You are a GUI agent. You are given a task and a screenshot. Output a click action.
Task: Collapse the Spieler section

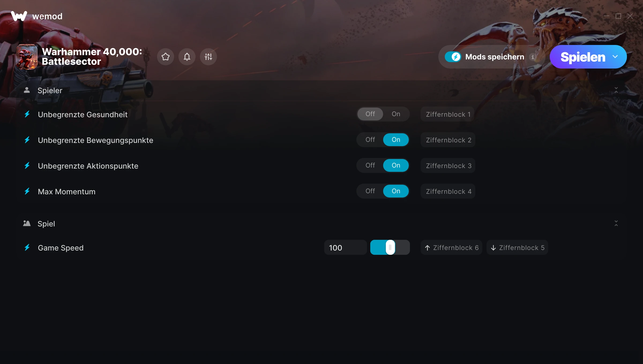pyautogui.click(x=616, y=90)
